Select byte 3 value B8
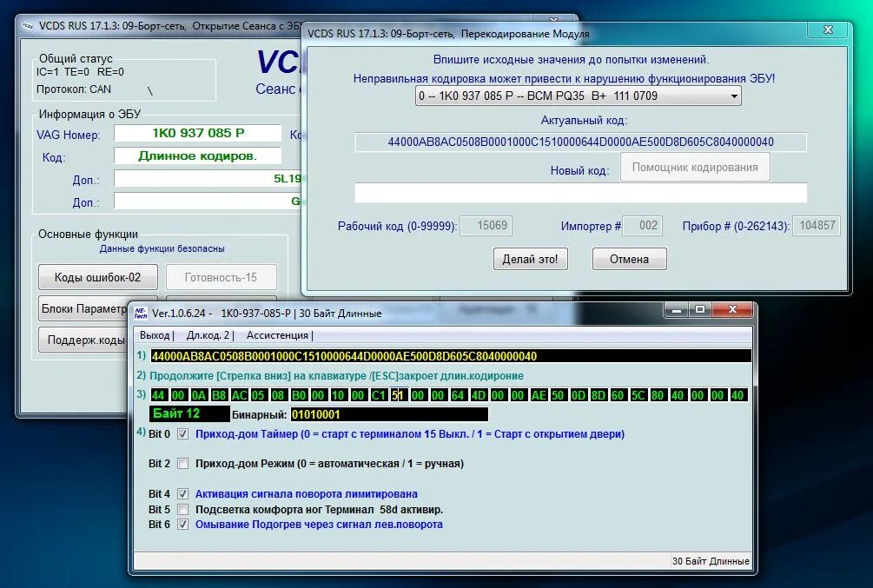 (x=219, y=395)
